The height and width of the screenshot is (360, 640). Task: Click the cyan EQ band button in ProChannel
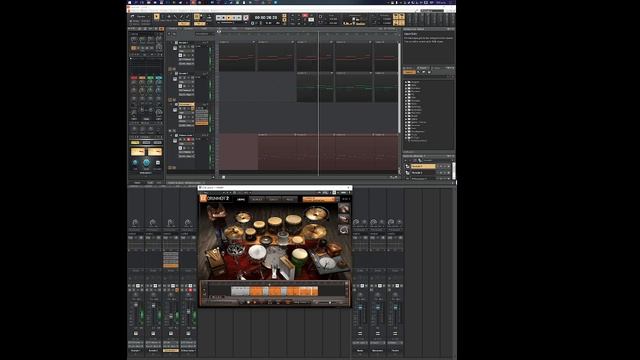[x=158, y=78]
